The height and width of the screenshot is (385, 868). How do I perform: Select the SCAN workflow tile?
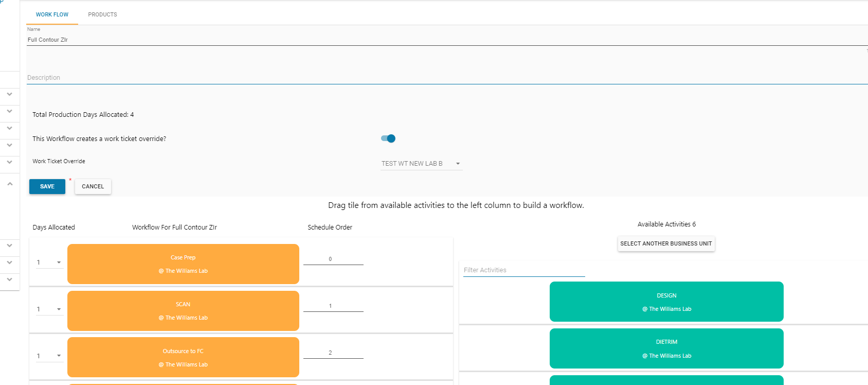[x=183, y=311]
